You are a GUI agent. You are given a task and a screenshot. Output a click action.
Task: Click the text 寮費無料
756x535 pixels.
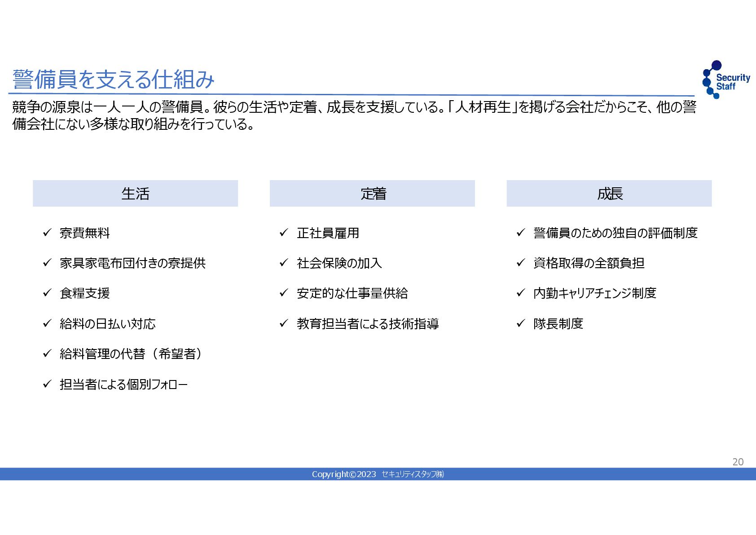[85, 233]
